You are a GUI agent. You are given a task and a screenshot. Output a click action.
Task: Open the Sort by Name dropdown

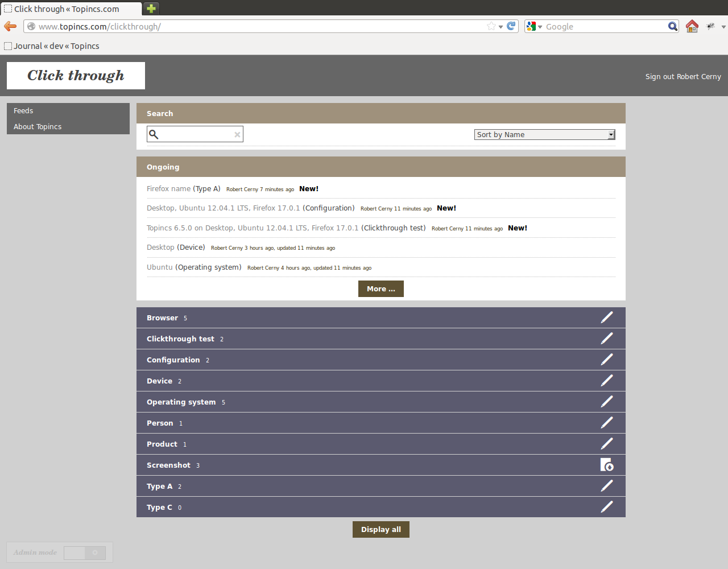click(544, 135)
